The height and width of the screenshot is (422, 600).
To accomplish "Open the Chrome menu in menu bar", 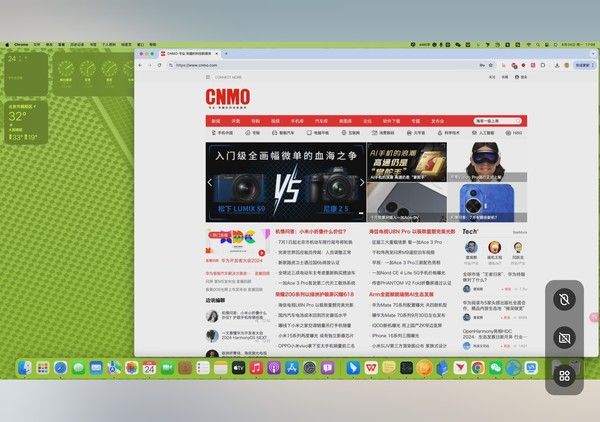I will (x=21, y=45).
